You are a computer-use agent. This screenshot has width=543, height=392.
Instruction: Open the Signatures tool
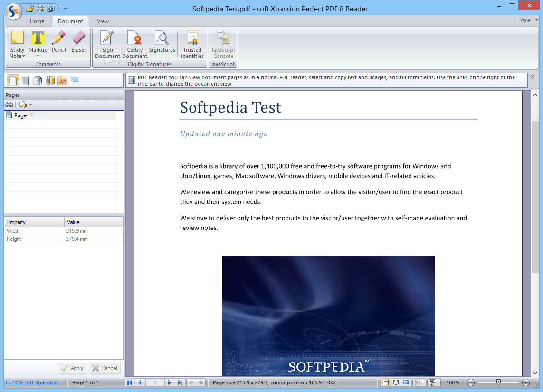click(x=162, y=41)
